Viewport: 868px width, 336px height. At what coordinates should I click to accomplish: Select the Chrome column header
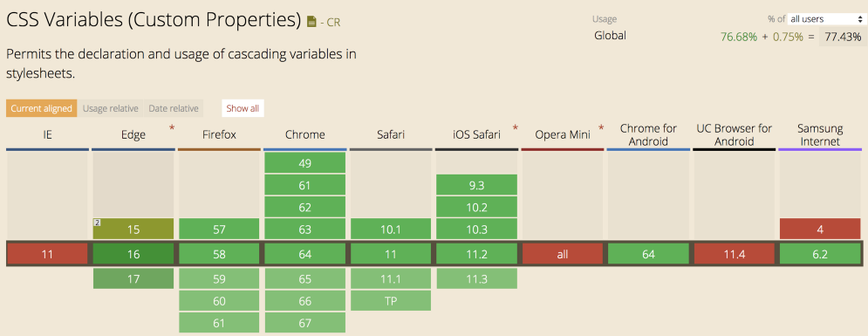(x=305, y=134)
